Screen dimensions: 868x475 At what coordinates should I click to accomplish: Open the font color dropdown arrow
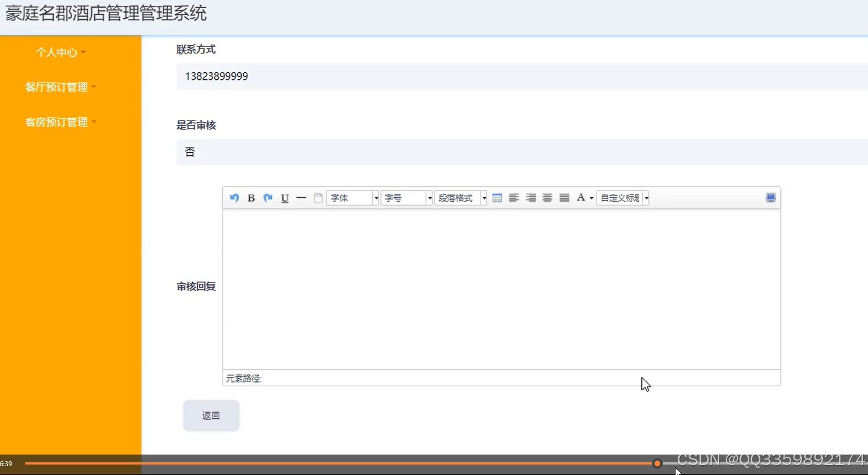click(x=592, y=198)
